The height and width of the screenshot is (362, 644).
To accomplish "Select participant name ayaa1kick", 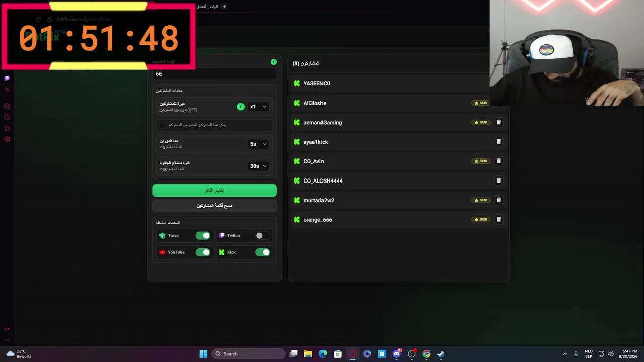I will click(x=315, y=142).
